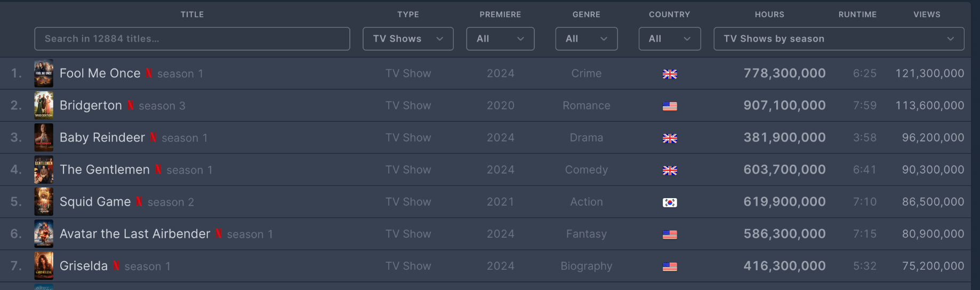Image resolution: width=980 pixels, height=290 pixels.
Task: Open the Fool Me Once poster thumbnail
Action: coord(44,73)
